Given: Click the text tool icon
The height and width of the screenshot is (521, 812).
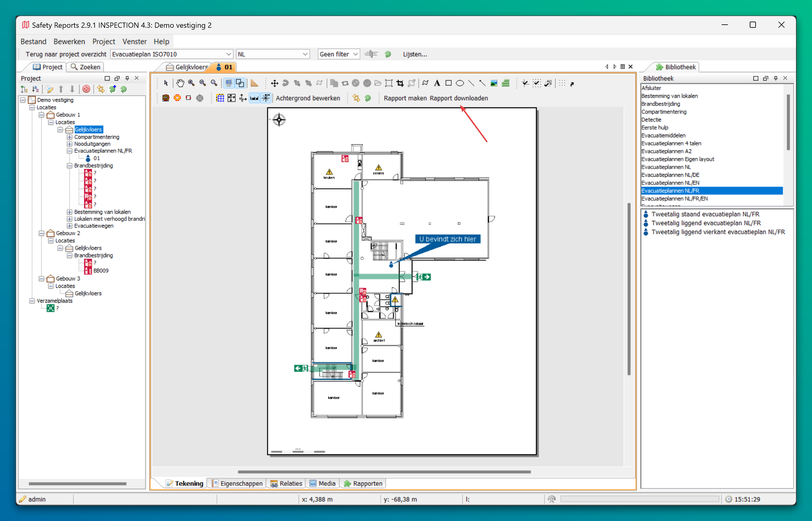Looking at the screenshot, I should (437, 83).
